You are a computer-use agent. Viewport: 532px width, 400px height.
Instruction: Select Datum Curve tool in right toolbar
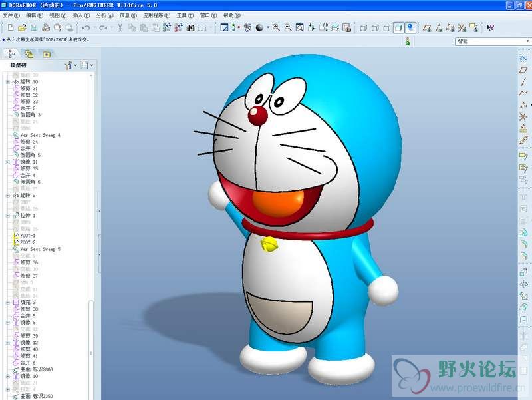pyautogui.click(x=523, y=93)
